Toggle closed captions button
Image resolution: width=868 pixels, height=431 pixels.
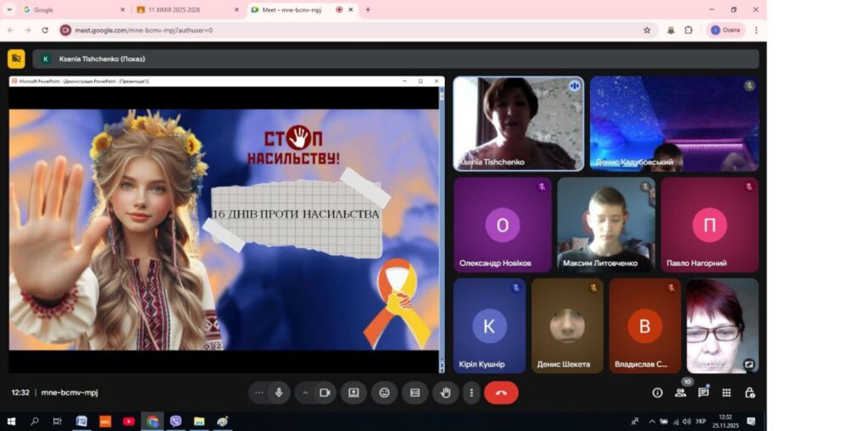click(x=415, y=393)
